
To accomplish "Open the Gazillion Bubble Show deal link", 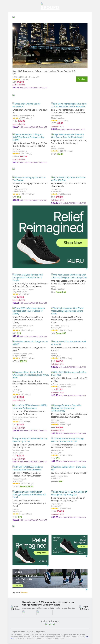I will click(x=68, y=468).
